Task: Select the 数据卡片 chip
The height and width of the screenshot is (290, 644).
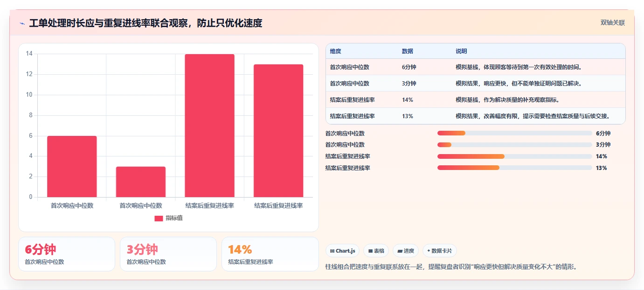Action: [440, 251]
